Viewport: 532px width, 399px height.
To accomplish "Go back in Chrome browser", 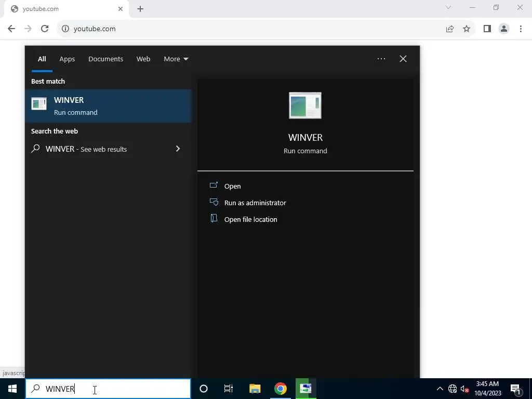I will (x=11, y=29).
